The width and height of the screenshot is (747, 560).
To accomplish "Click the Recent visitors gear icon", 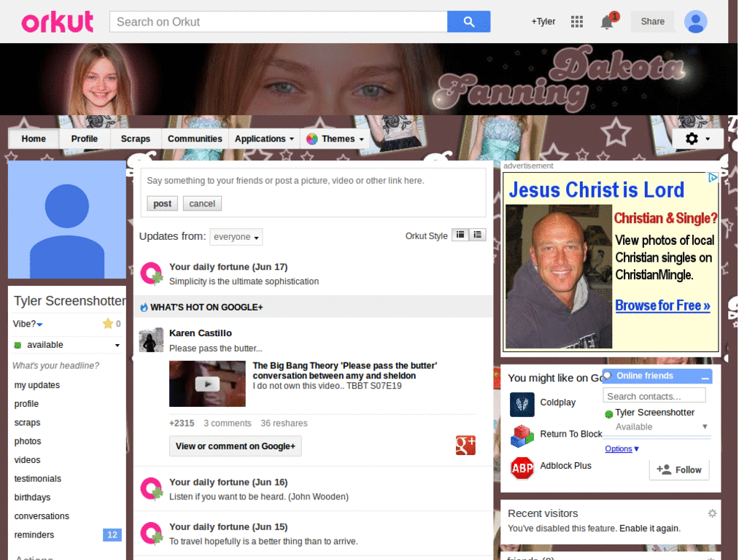I will click(712, 513).
